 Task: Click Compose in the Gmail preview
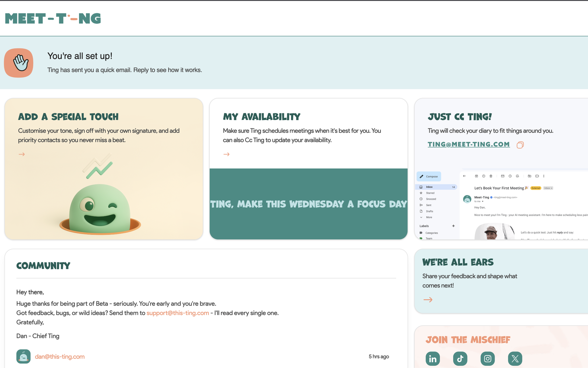(429, 176)
